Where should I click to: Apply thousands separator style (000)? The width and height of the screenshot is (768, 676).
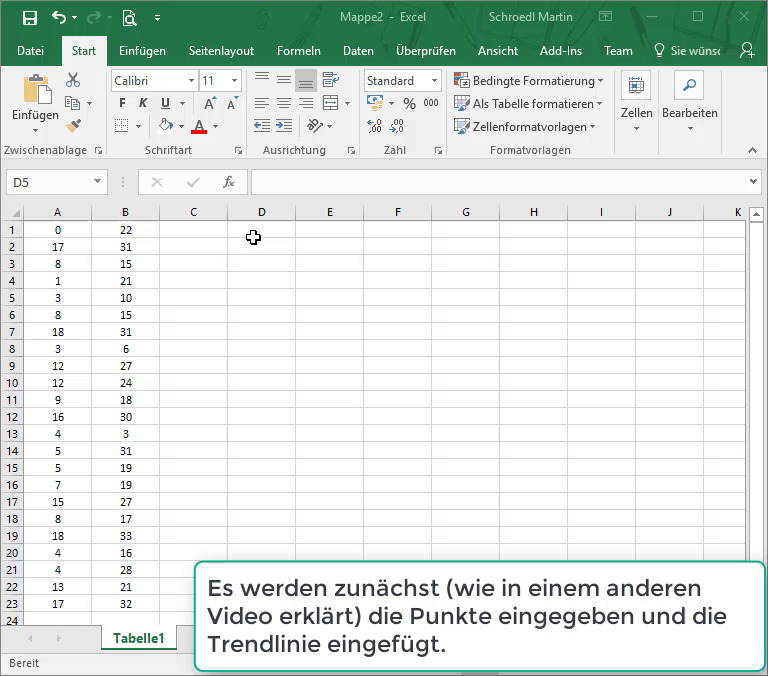[x=431, y=103]
